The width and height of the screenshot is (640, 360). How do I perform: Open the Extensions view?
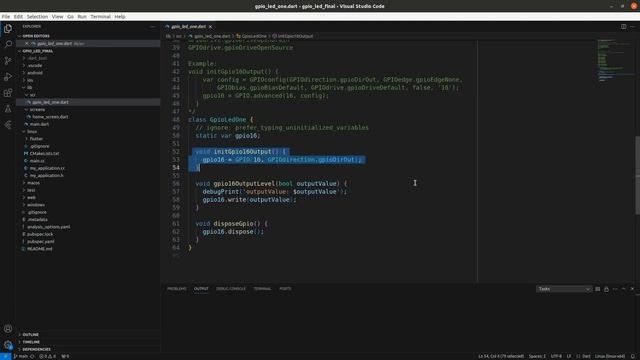pos(8,93)
